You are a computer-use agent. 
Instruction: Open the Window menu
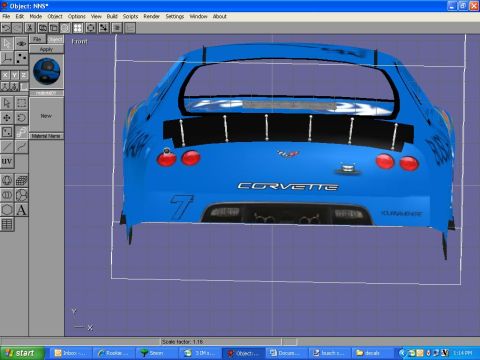pos(198,16)
